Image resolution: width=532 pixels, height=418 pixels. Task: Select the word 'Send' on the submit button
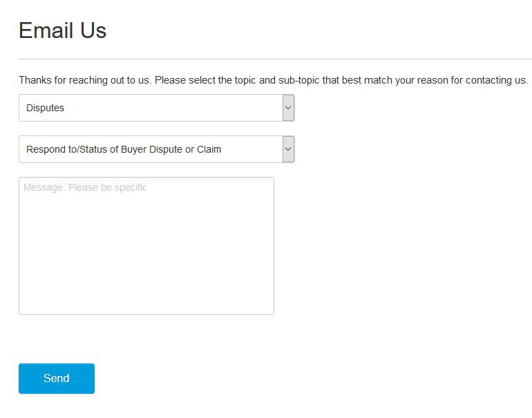coord(57,379)
